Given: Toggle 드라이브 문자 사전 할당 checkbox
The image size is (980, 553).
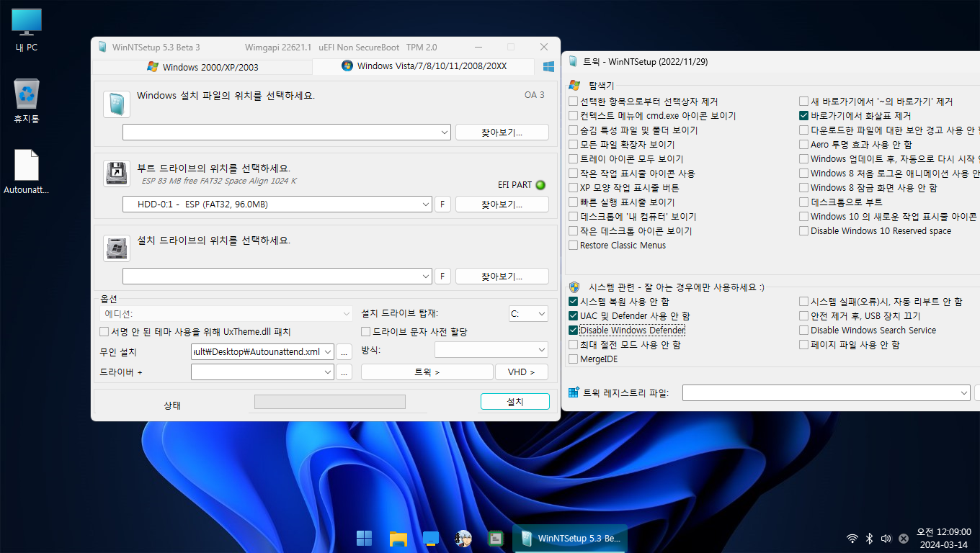Looking at the screenshot, I should [366, 332].
